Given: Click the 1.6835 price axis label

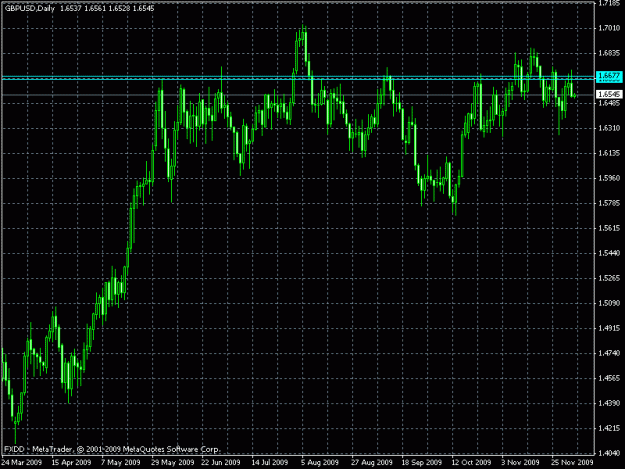Looking at the screenshot, I should coord(610,53).
